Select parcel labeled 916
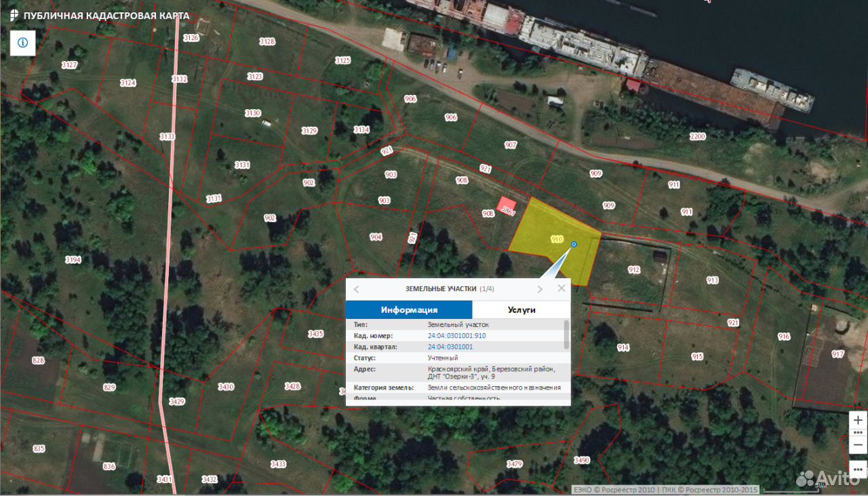 click(784, 337)
